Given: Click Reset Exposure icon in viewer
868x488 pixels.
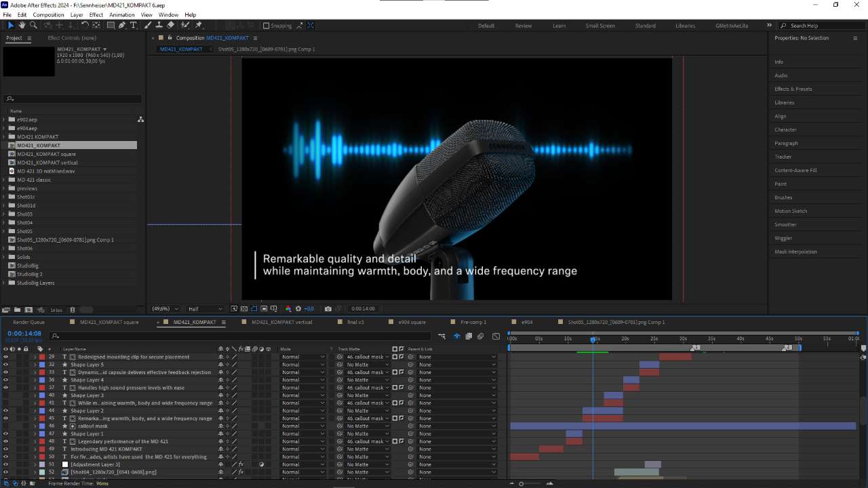Looking at the screenshot, I should coord(298,309).
